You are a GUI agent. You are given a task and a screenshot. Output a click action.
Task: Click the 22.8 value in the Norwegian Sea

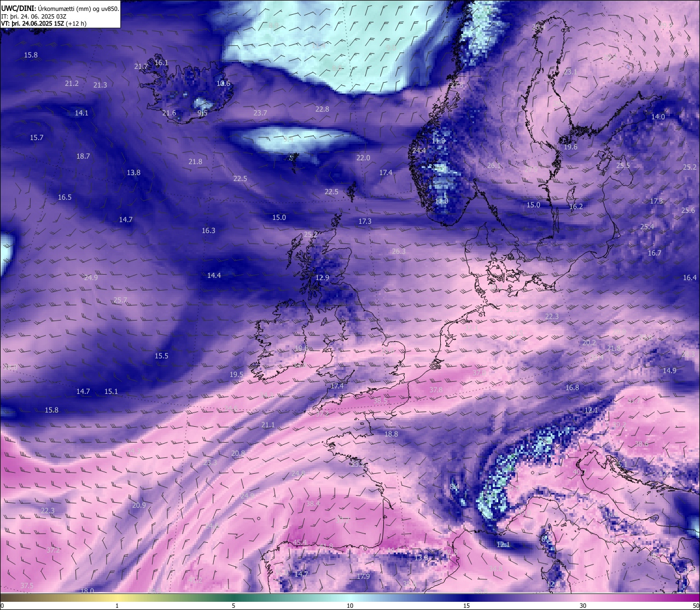click(x=323, y=109)
